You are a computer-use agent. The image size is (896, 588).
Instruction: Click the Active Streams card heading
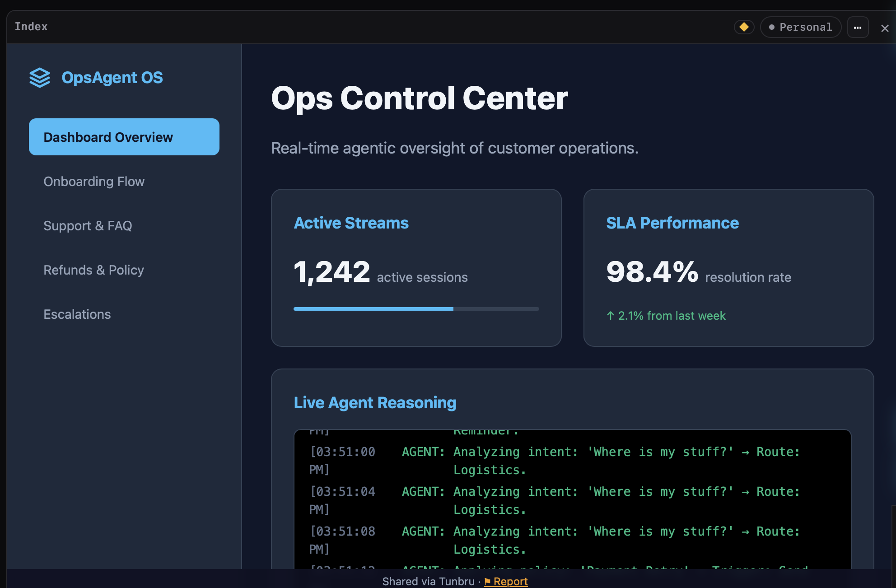351,223
